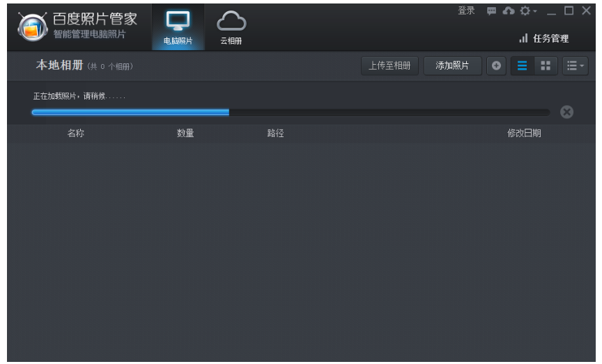Click the bar chart icon beside 任务管理
Image resolution: width=602 pixels, height=364 pixels.
[x=523, y=38]
